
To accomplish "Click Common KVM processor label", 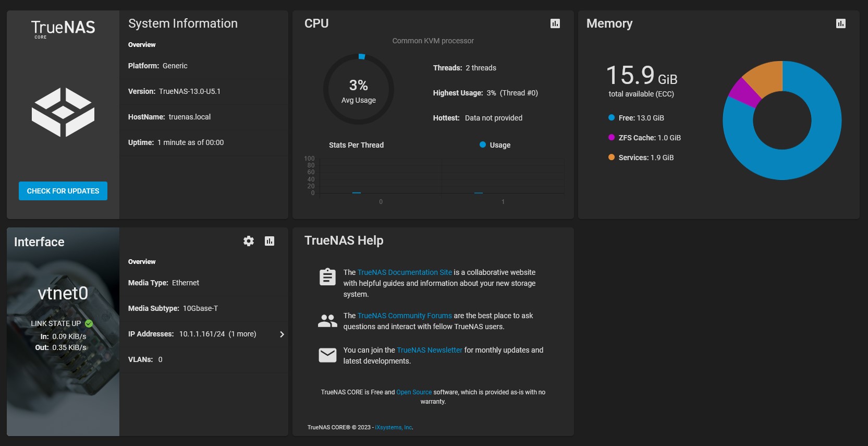I will tap(433, 41).
